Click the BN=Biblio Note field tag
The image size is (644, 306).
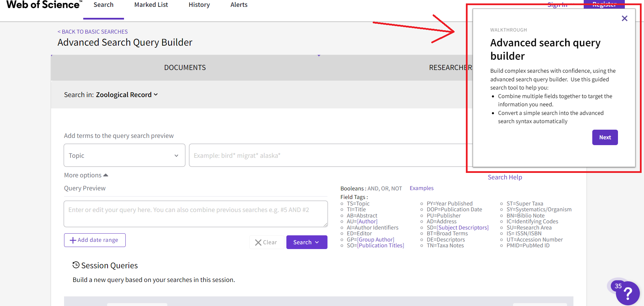pos(525,215)
